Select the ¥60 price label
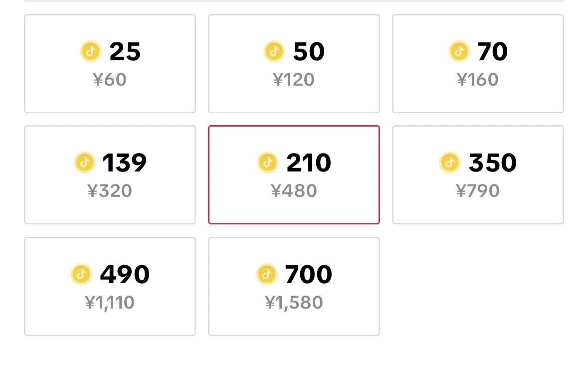The height and width of the screenshot is (368, 588). (x=110, y=80)
